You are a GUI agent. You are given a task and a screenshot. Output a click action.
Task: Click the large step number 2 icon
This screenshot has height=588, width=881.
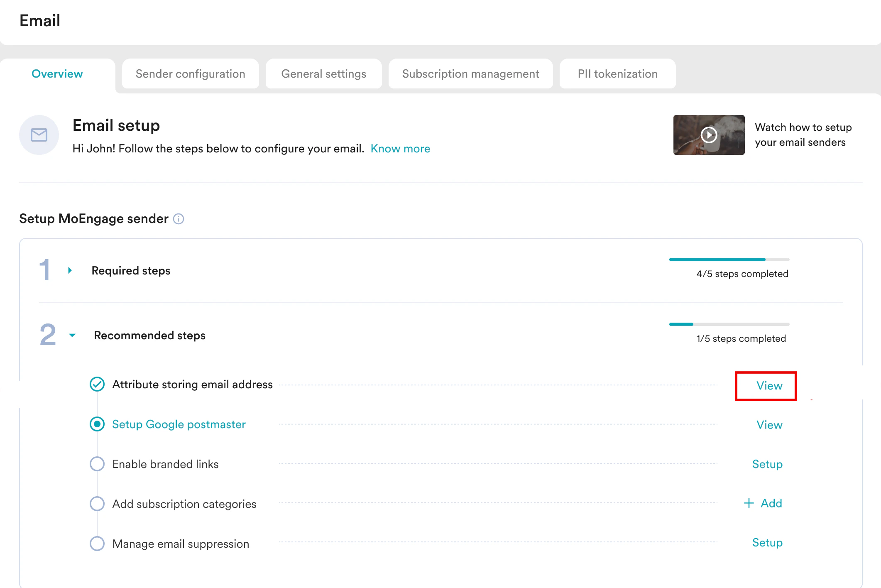48,335
